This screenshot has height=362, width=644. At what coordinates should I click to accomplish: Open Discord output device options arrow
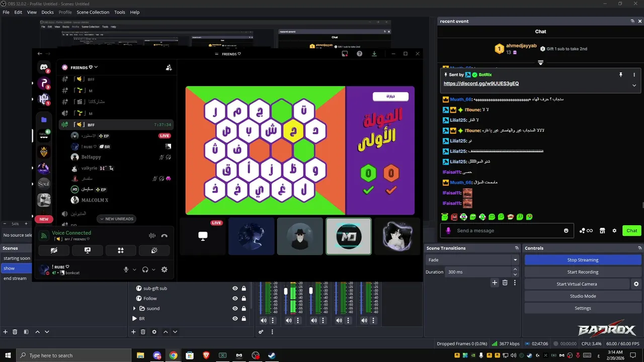pos(153,270)
